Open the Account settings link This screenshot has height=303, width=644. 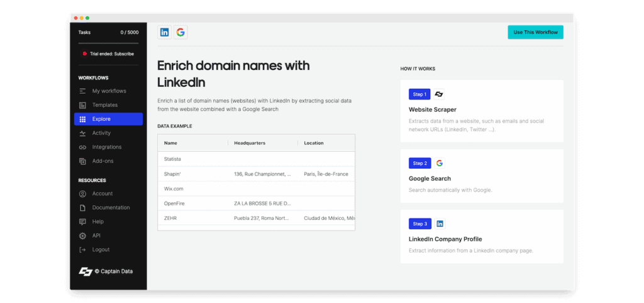(108, 193)
